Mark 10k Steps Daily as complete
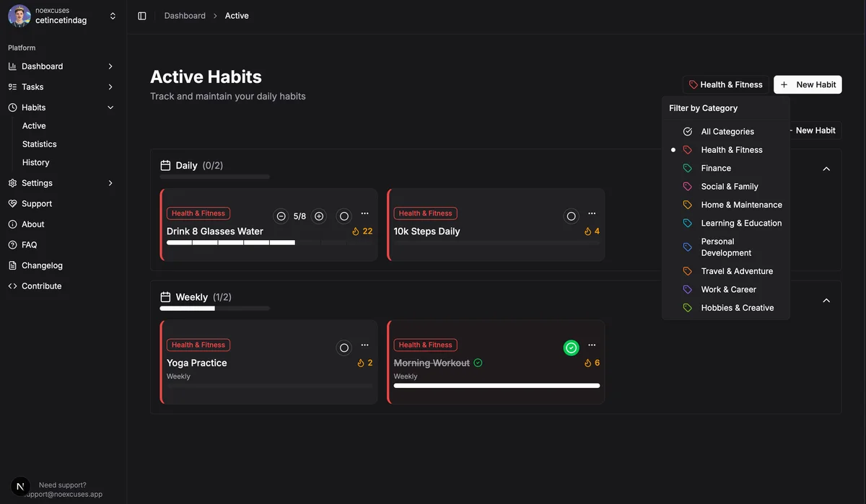This screenshot has height=504, width=866. pos(571,216)
